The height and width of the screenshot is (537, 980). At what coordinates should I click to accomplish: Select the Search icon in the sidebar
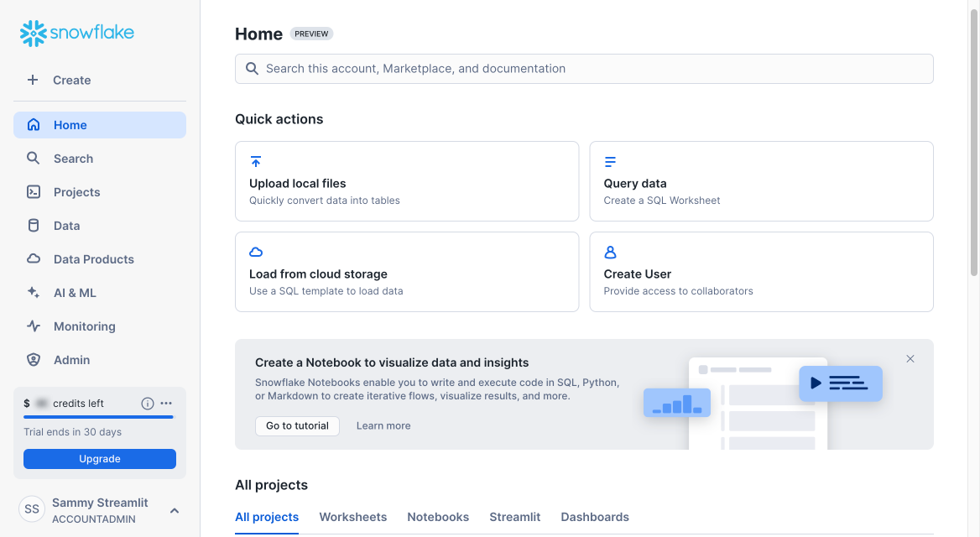34,158
